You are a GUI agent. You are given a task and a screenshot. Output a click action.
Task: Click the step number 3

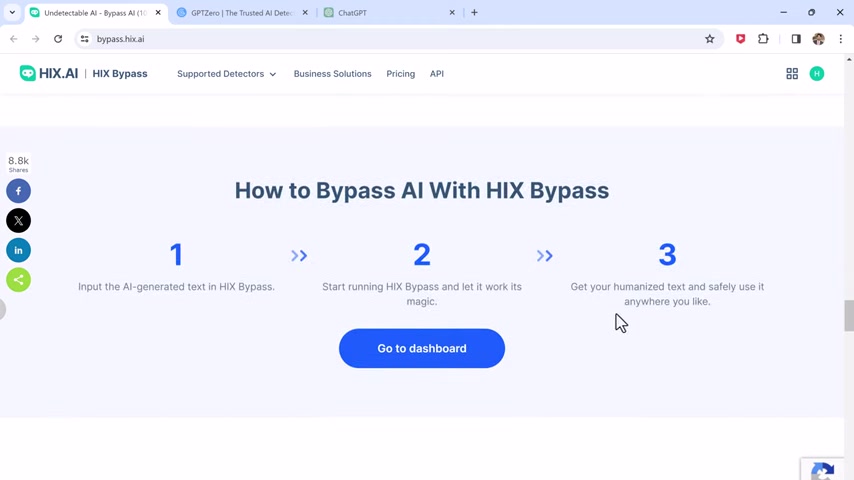tap(667, 254)
